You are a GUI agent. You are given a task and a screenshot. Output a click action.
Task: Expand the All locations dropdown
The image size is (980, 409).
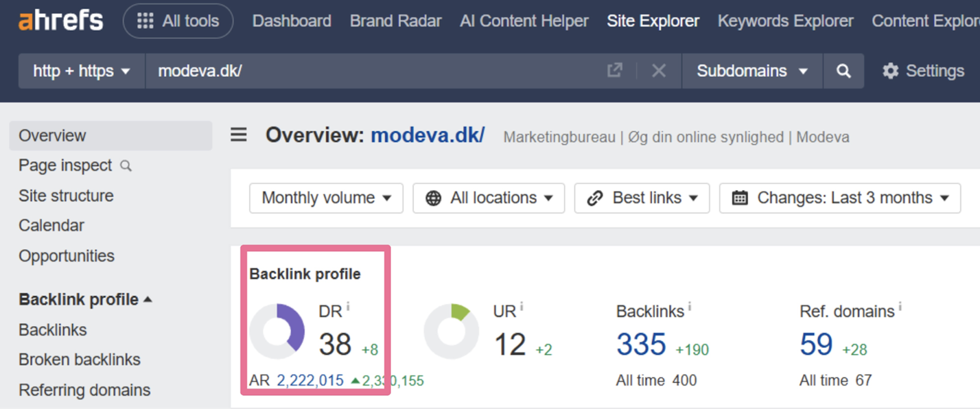coord(488,198)
